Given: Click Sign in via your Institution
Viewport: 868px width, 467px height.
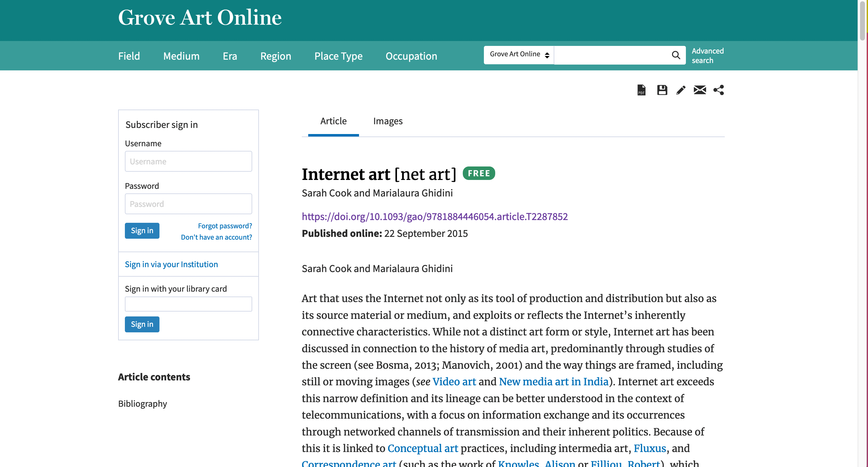Looking at the screenshot, I should coord(171,264).
